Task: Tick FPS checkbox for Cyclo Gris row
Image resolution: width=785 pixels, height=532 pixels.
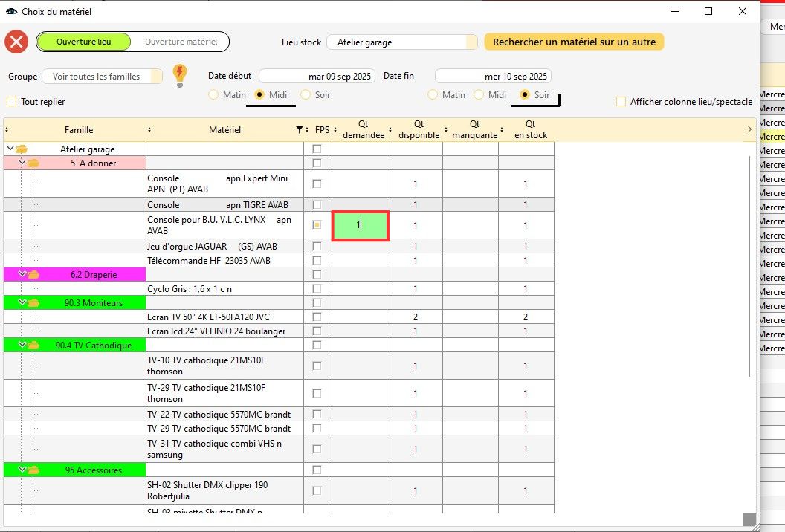Action: click(317, 289)
